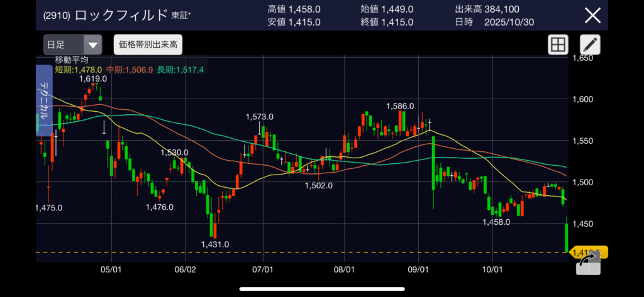The height and width of the screenshot is (297, 644).
Task: Click the white dropdown arrow beside 日足
Action: pyautogui.click(x=93, y=45)
